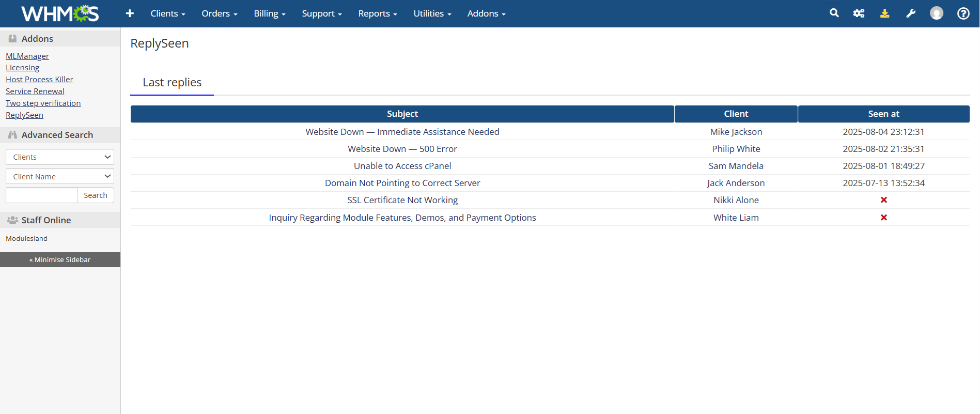Click client Jack Anderson

pyautogui.click(x=736, y=183)
